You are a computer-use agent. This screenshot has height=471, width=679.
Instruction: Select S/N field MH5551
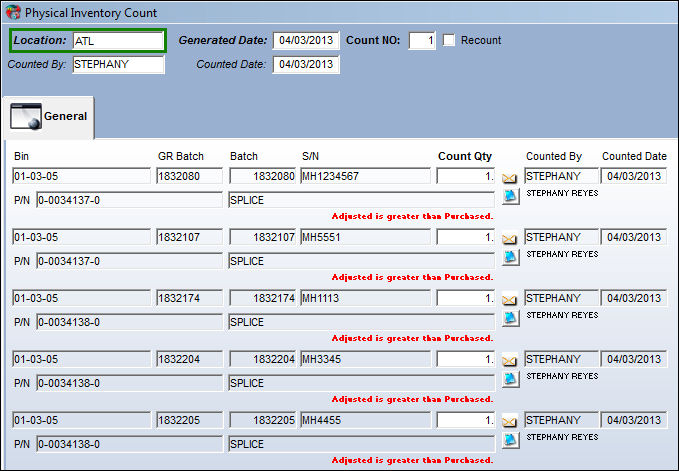click(365, 237)
